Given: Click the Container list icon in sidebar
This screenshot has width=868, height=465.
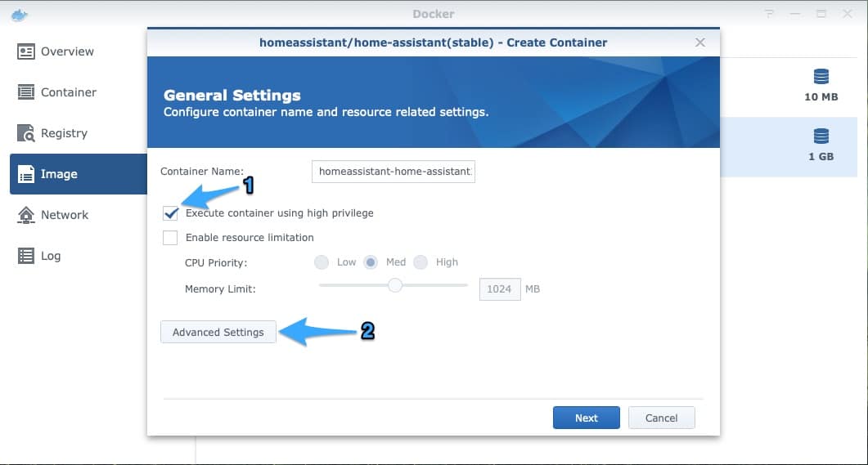Looking at the screenshot, I should pos(26,92).
